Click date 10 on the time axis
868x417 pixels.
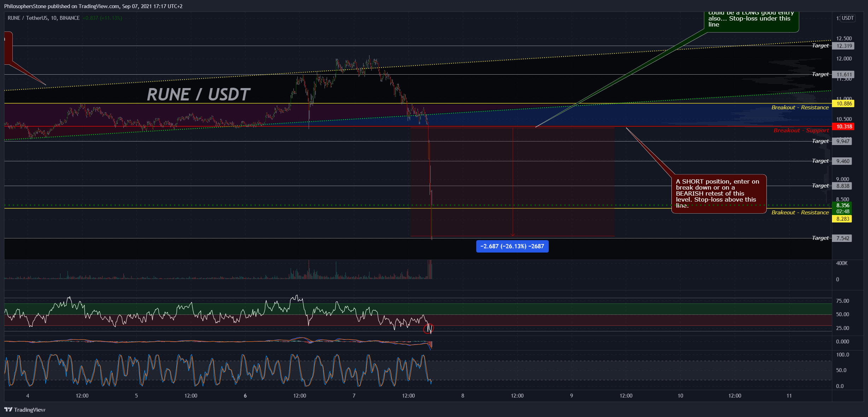coord(680,396)
